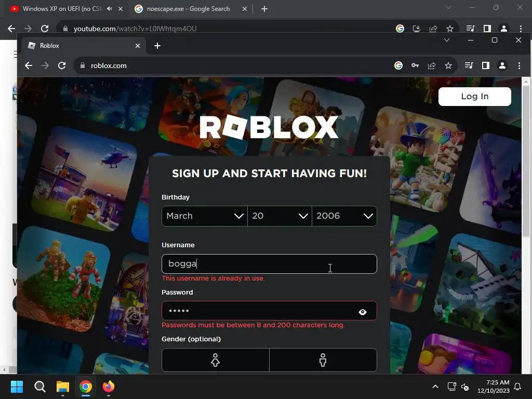This screenshot has width=532, height=399.
Task: Click the roblox.com address bar
Action: click(x=234, y=65)
